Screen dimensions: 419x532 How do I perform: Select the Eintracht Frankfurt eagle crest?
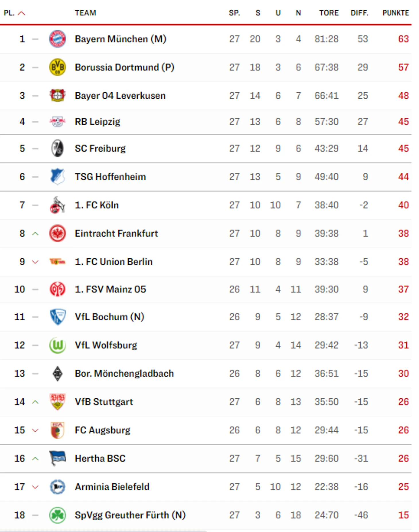[x=57, y=233]
